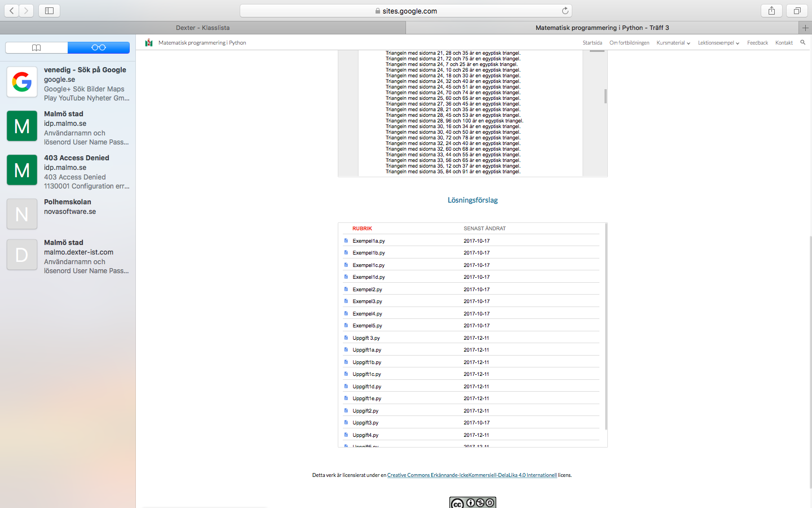Screen dimensions: 812x508
Task: Open the Share icon in toolbar
Action: point(771,11)
